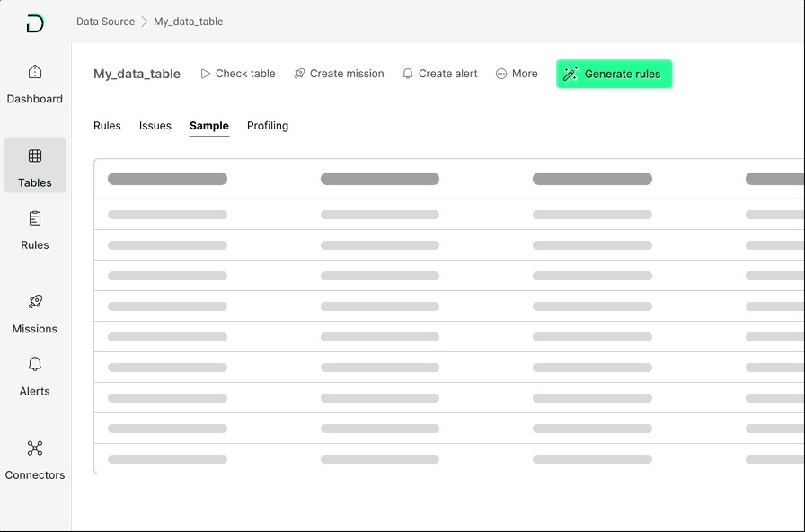805x532 pixels.
Task: Click the Rules label in sidebar
Action: (35, 245)
